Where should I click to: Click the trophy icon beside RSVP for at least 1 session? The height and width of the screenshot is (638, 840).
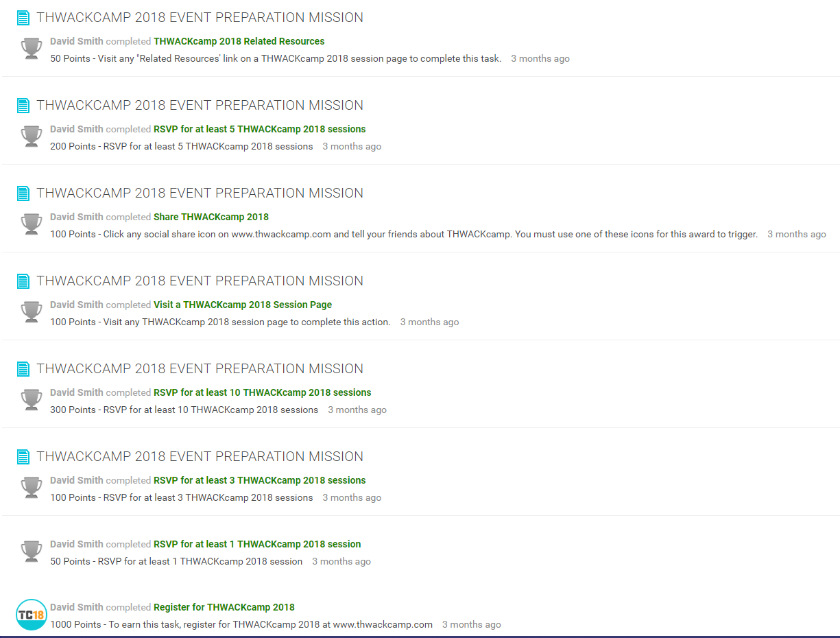[x=32, y=552]
